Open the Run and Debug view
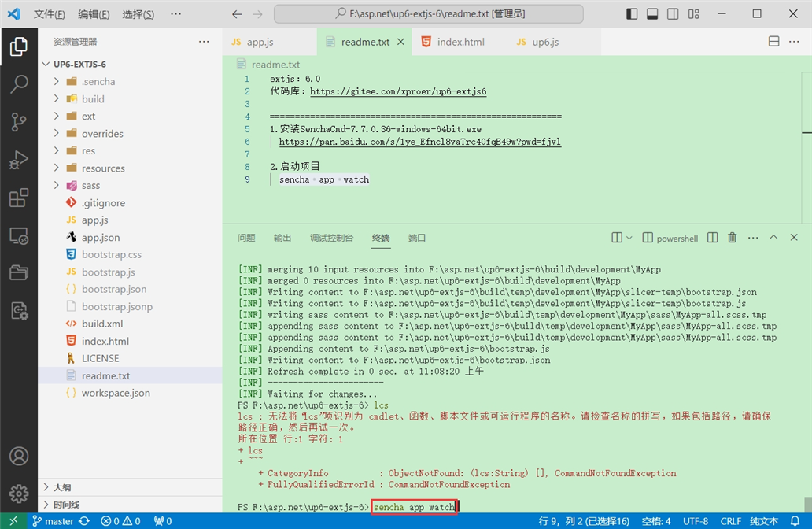The width and height of the screenshot is (812, 529). click(19, 160)
